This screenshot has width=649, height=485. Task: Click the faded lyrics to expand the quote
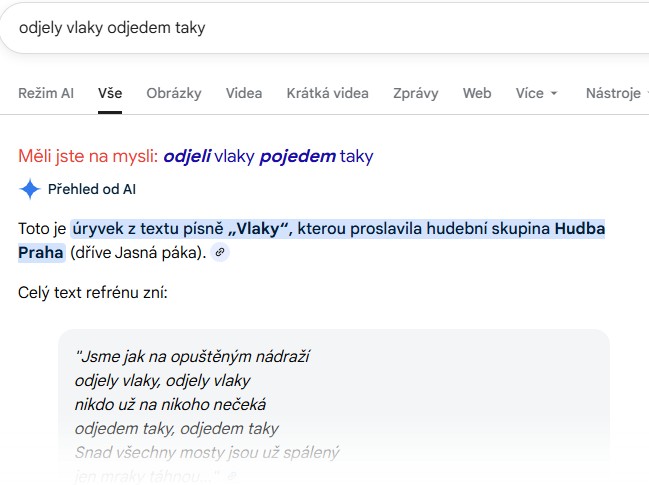[x=207, y=452]
